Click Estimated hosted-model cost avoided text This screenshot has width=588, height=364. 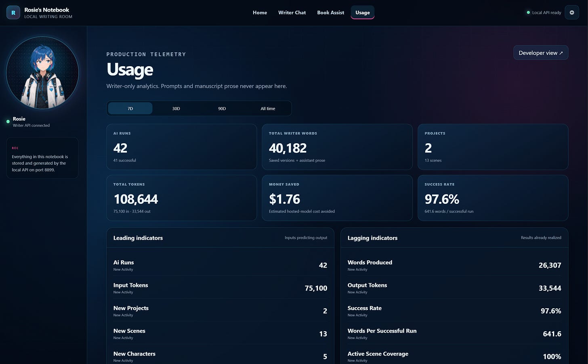click(302, 211)
